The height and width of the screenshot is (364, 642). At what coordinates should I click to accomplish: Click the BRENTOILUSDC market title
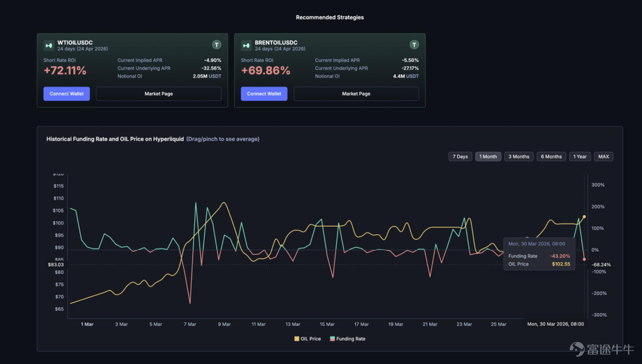(x=276, y=42)
